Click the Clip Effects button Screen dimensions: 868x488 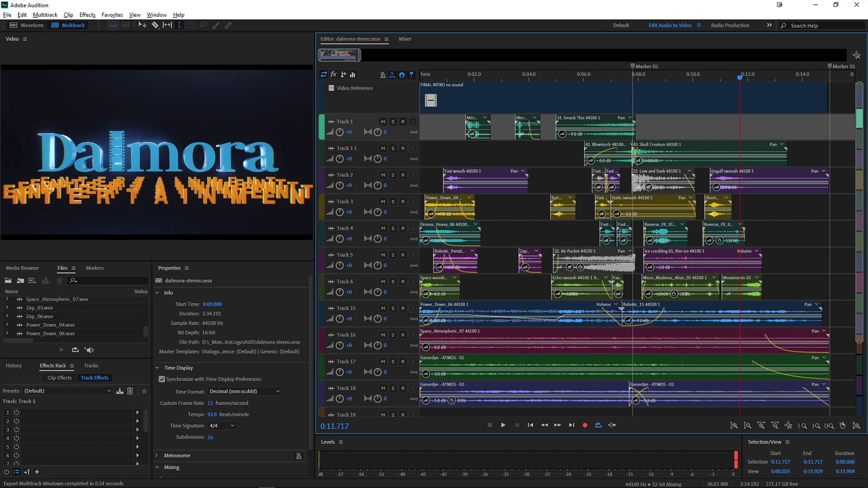tap(59, 378)
